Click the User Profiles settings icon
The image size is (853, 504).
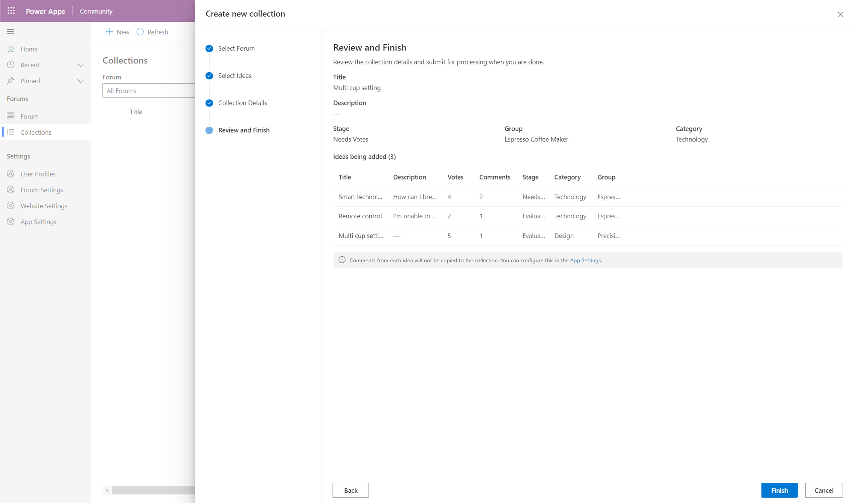point(11,174)
